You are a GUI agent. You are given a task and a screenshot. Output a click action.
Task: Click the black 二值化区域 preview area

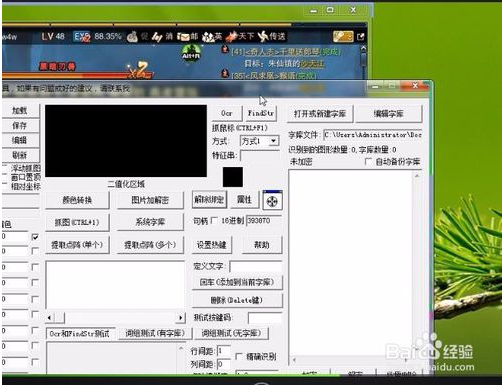126,141
